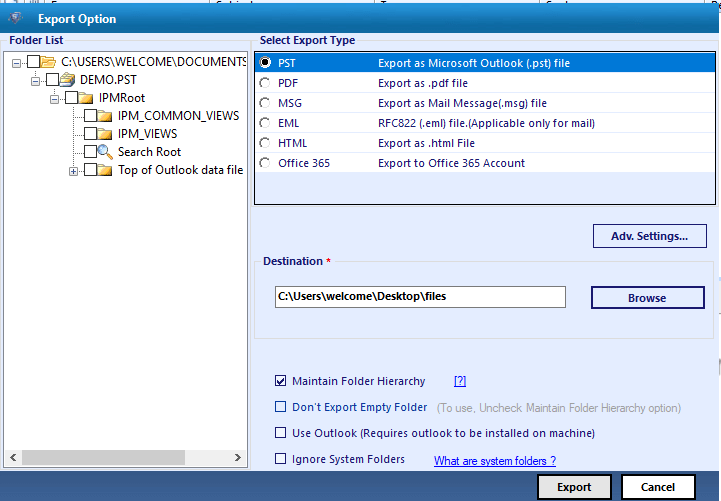Select the Office 365 export row

click(485, 163)
